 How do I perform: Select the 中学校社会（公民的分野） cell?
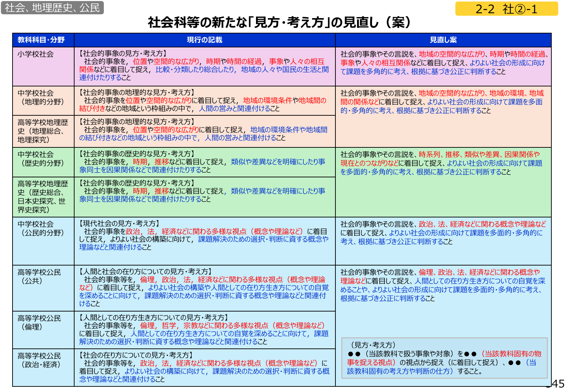(43, 241)
